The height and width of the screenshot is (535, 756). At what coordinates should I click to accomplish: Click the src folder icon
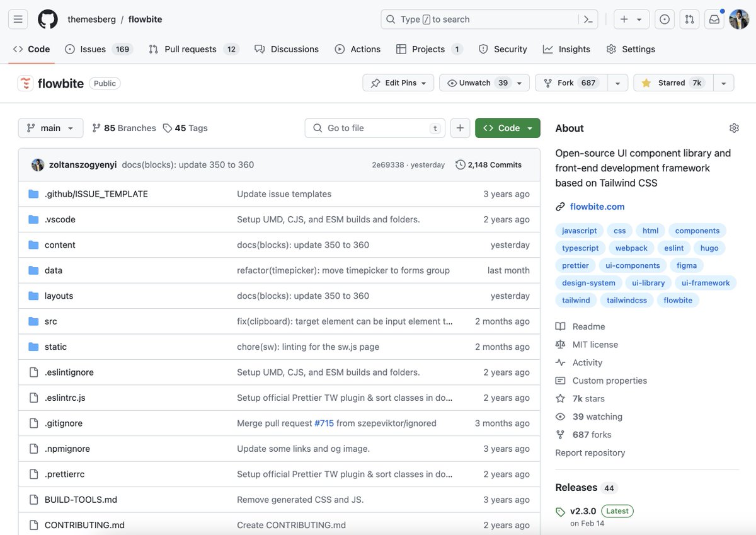[x=33, y=321]
